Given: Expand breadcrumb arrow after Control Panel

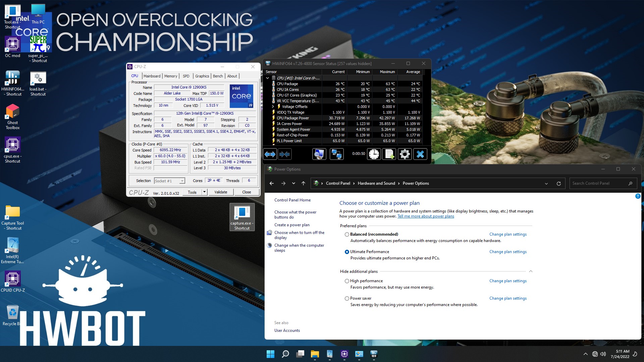Looking at the screenshot, I should pos(354,183).
